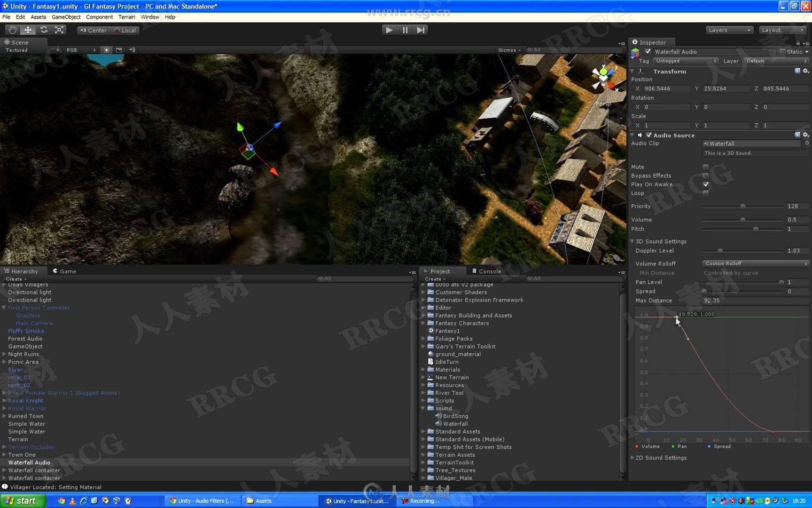Collapse the sound folder

[423, 408]
